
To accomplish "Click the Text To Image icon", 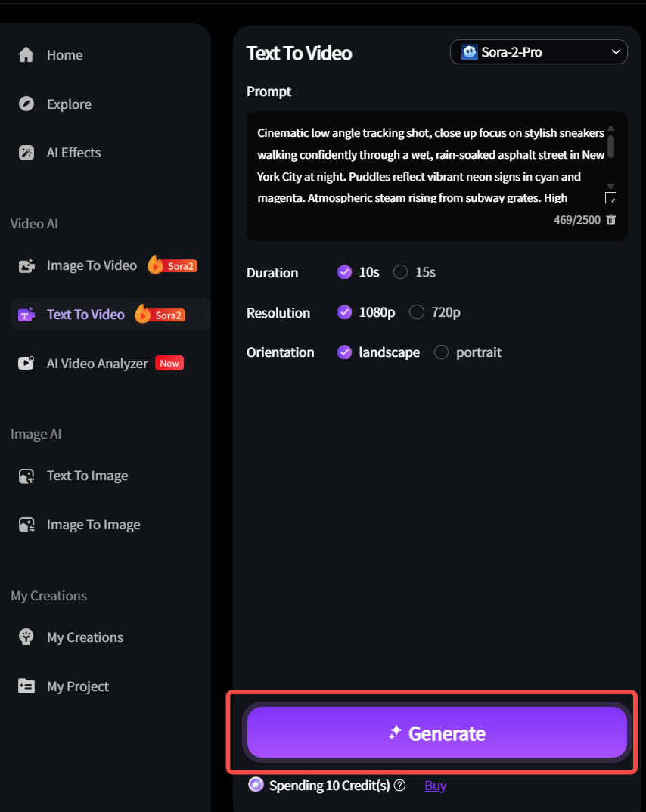I will tap(26, 476).
